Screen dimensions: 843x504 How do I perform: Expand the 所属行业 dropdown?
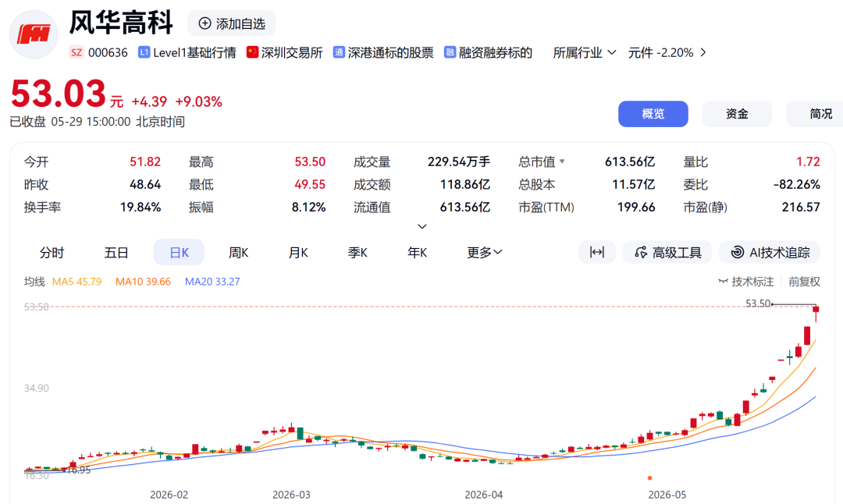pos(585,52)
